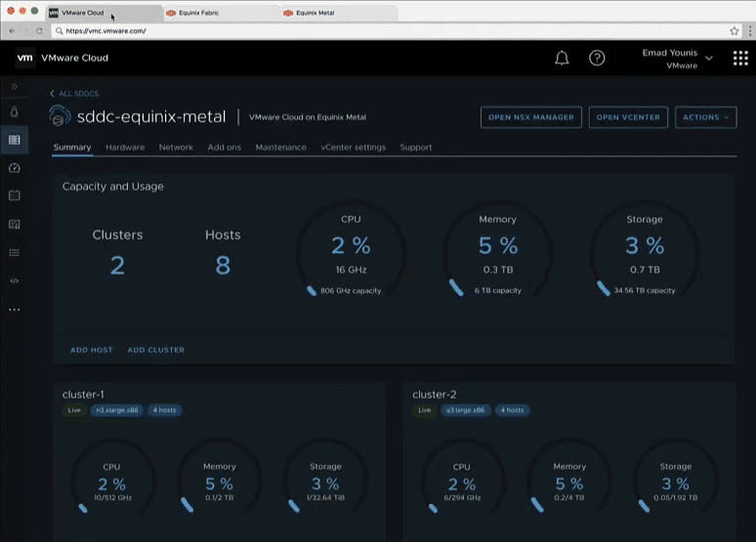This screenshot has width=756, height=542.
Task: Open the calendar-like sidebar icon
Action: point(15,195)
